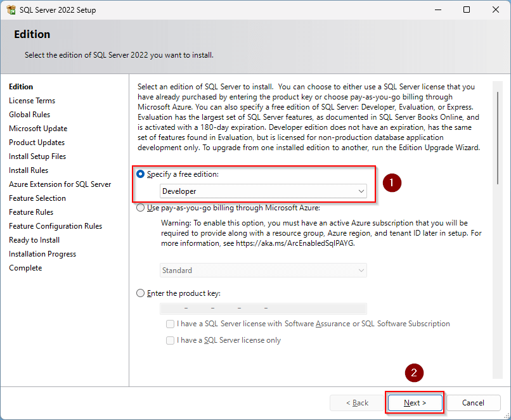This screenshot has height=420, width=511.
Task: Minimize the SQL Server 2022 Setup window
Action: pos(437,10)
